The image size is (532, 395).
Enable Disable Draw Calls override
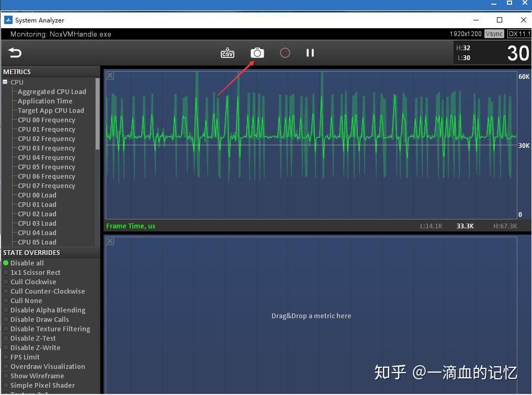tap(40, 319)
